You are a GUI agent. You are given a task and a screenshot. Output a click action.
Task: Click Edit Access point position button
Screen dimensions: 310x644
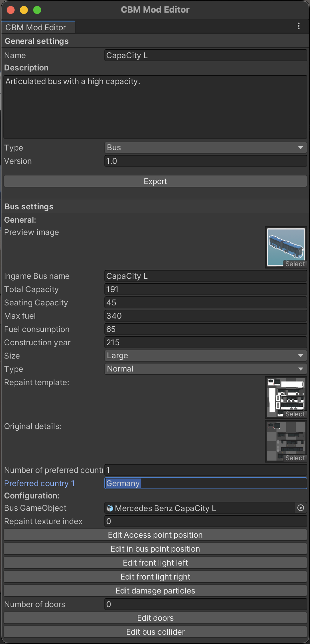pos(155,535)
